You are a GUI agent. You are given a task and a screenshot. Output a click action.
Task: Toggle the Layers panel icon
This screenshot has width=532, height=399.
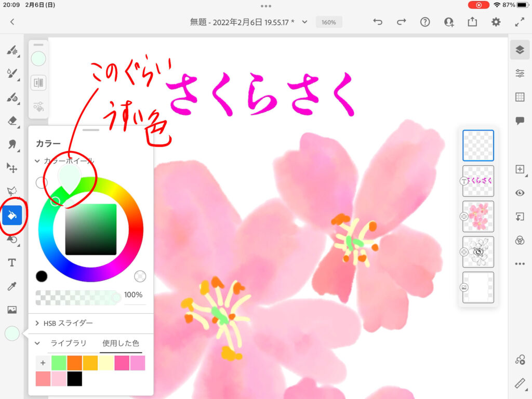(520, 50)
